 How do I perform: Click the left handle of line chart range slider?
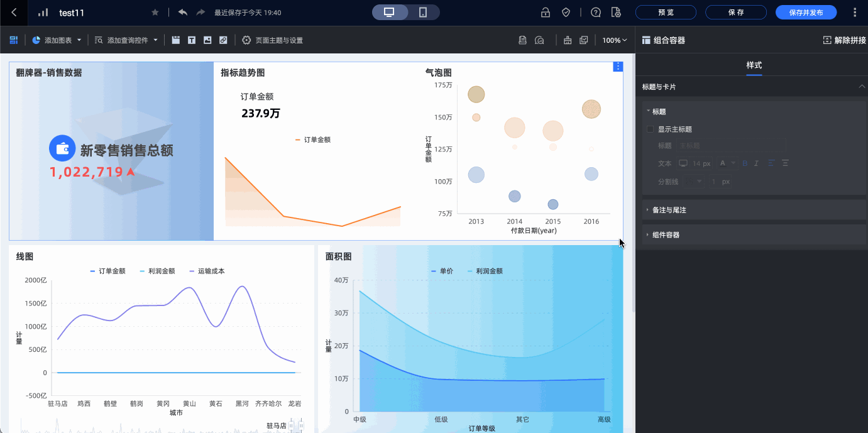(x=292, y=425)
